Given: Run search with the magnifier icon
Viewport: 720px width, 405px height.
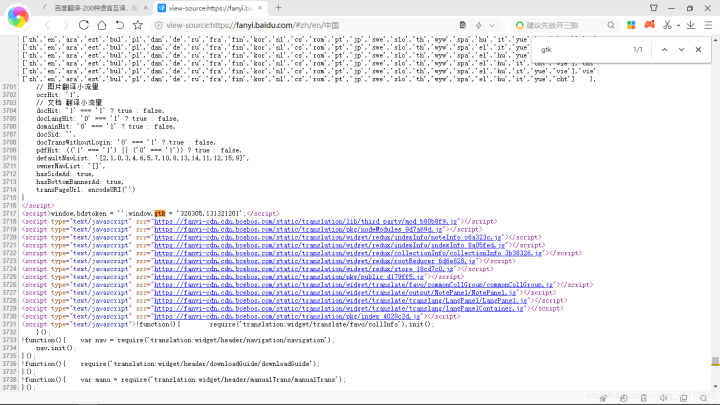Looking at the screenshot, I should (611, 25).
